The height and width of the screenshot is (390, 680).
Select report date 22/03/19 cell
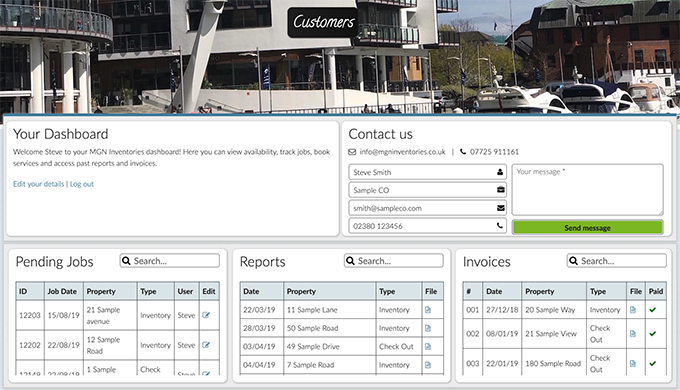pyautogui.click(x=262, y=310)
